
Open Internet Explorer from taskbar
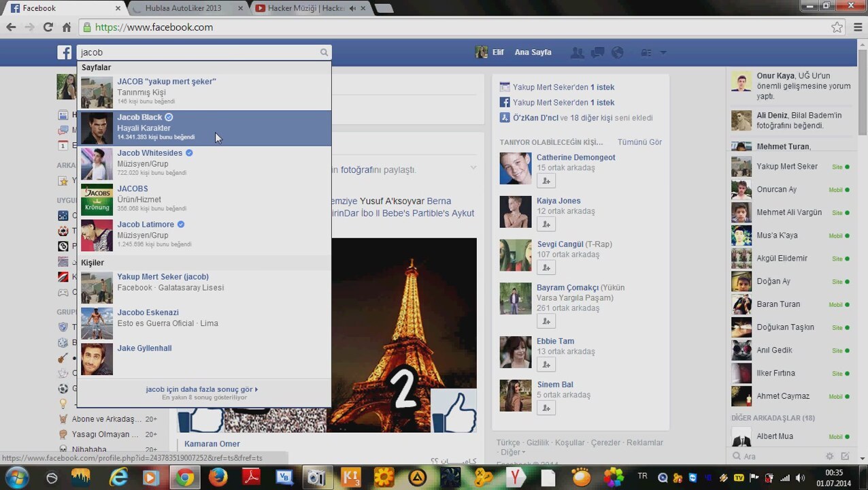(118, 478)
